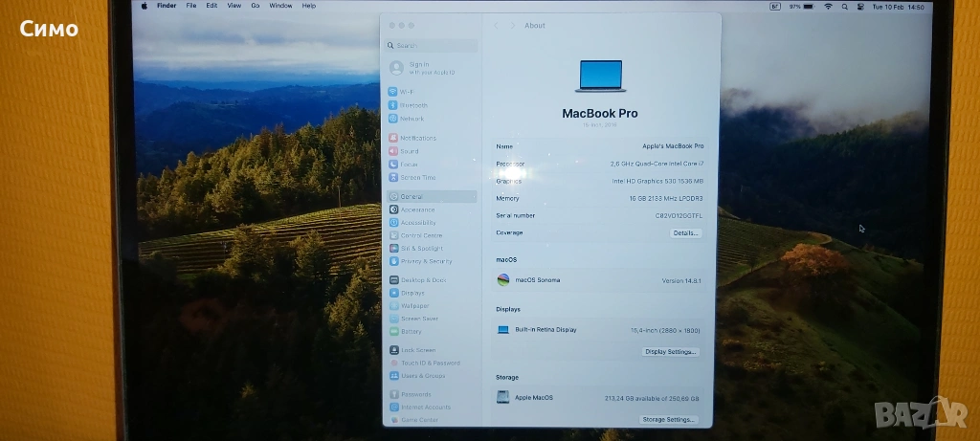Open Privacy & Security settings
Viewport: 980px width, 441px height.
426,261
